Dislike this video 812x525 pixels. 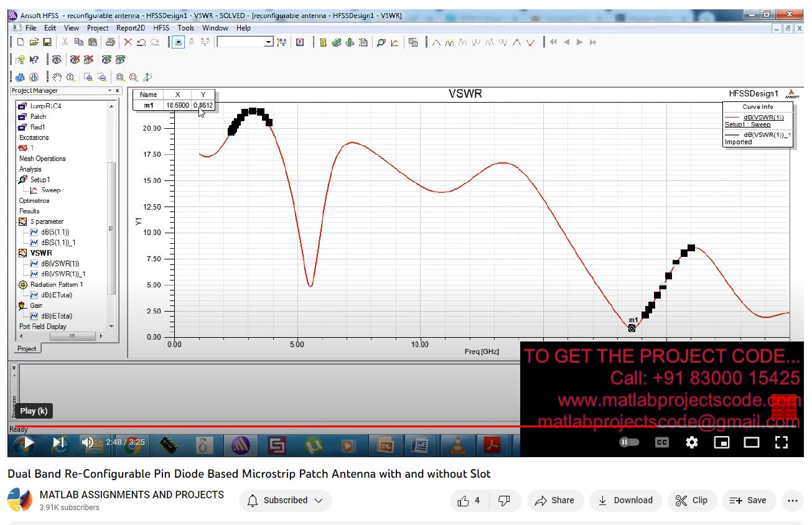(505, 500)
